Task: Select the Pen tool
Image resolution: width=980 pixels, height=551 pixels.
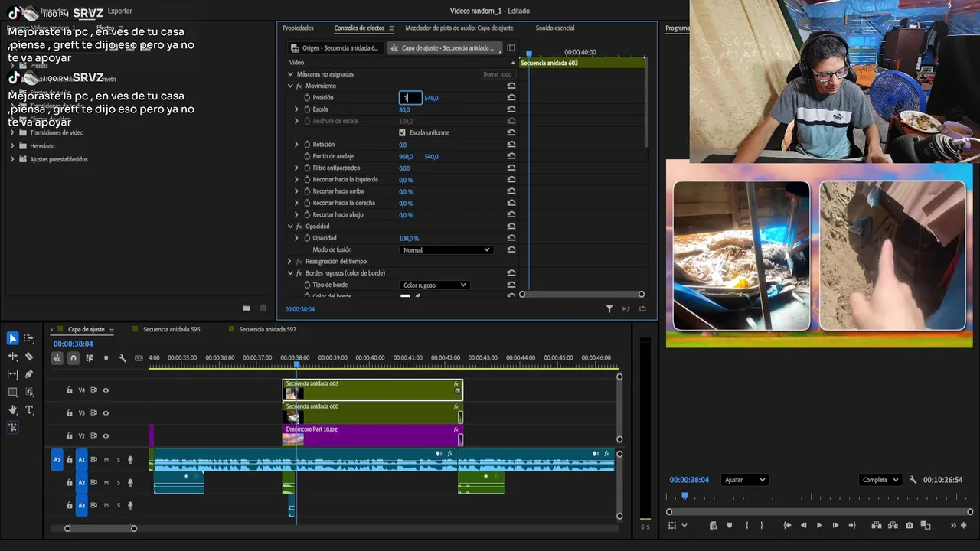Action: (29, 374)
